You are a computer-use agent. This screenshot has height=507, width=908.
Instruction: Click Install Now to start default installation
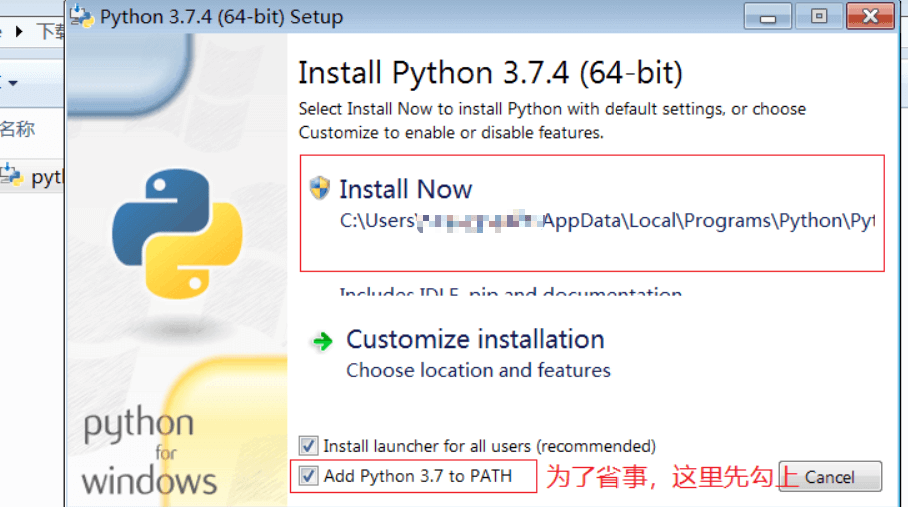pyautogui.click(x=405, y=189)
